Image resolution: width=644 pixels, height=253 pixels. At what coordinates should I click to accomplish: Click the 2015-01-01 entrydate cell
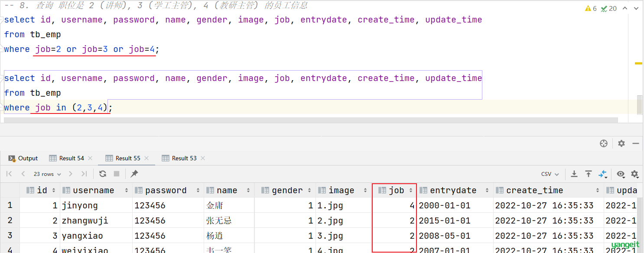tap(455, 221)
